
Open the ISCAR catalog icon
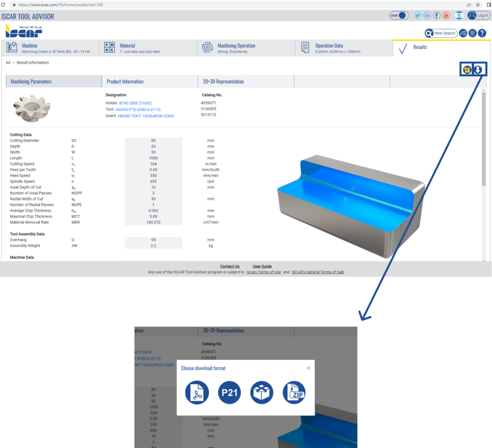click(463, 33)
